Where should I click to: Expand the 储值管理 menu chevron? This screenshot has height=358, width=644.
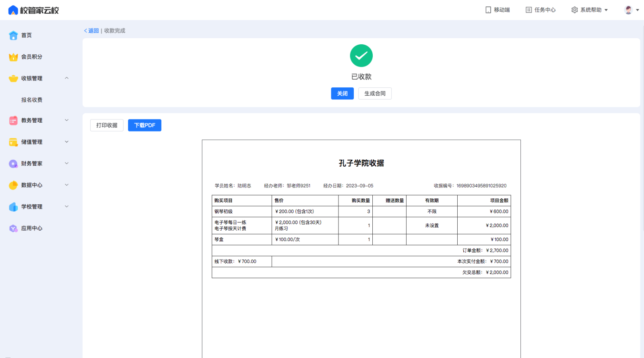(x=67, y=142)
